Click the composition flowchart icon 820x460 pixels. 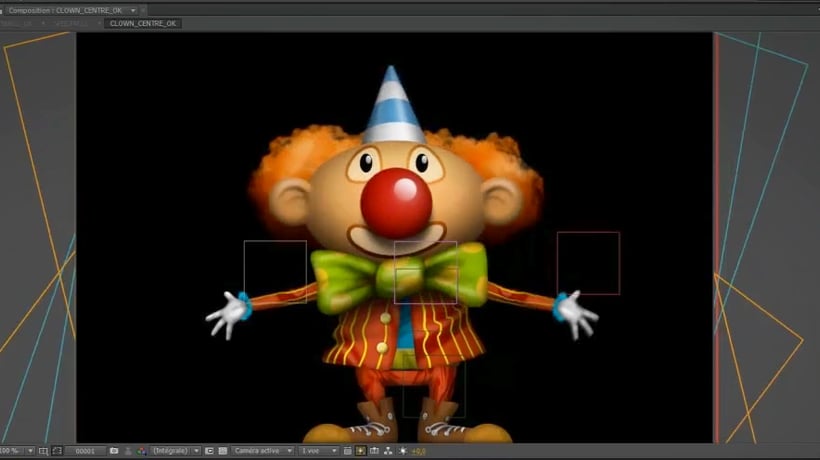[388, 450]
